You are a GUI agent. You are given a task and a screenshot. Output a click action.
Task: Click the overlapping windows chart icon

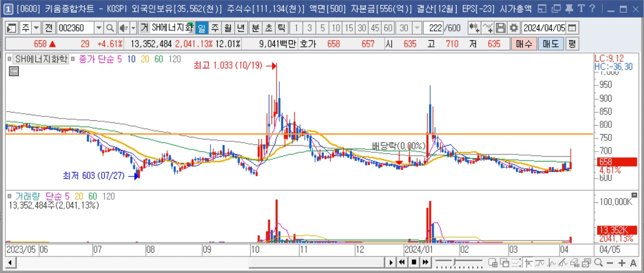pyautogui.click(x=505, y=263)
